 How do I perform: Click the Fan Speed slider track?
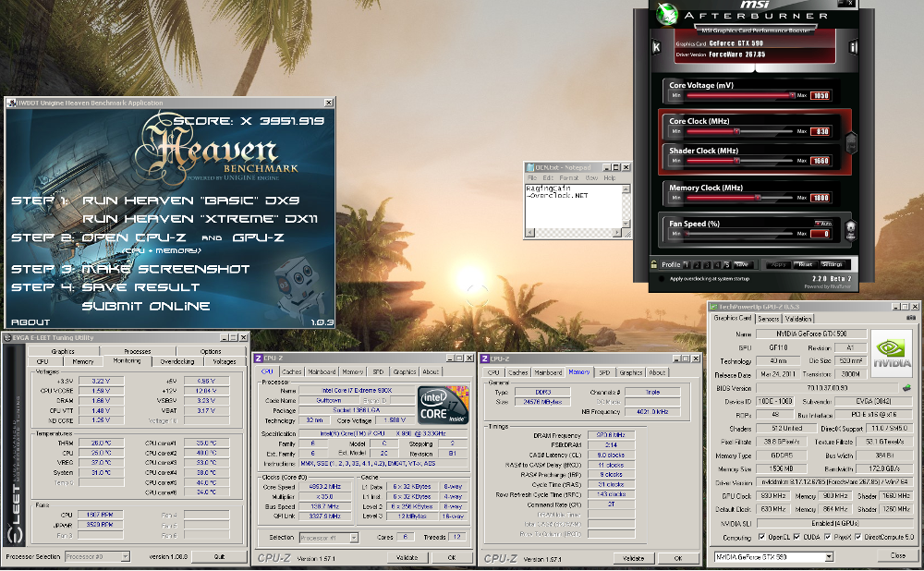point(739,234)
